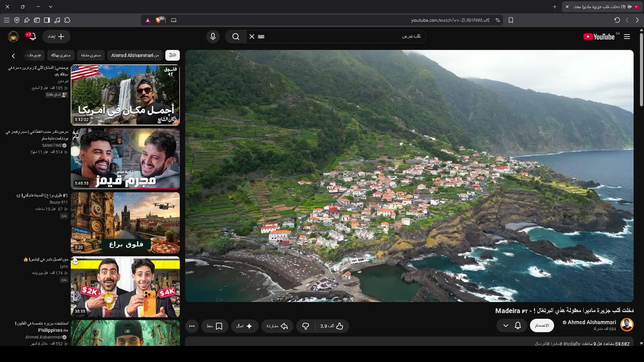The width and height of the screenshot is (644, 362).
Task: Open the #holafly hashtag link
Action: [x=572, y=344]
